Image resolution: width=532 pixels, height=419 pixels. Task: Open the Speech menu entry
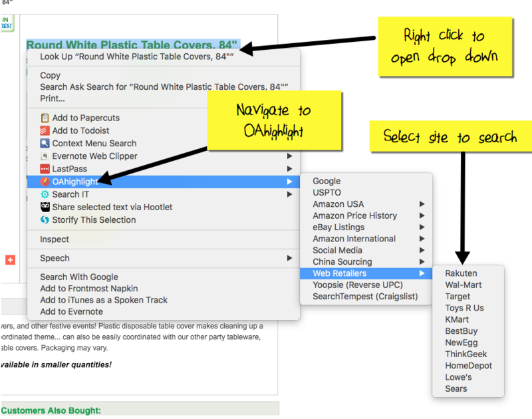tap(164, 258)
